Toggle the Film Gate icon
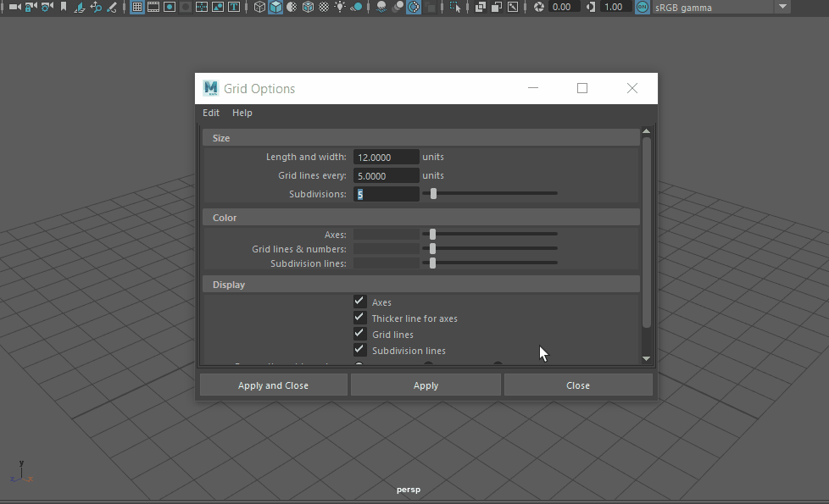 point(153,7)
